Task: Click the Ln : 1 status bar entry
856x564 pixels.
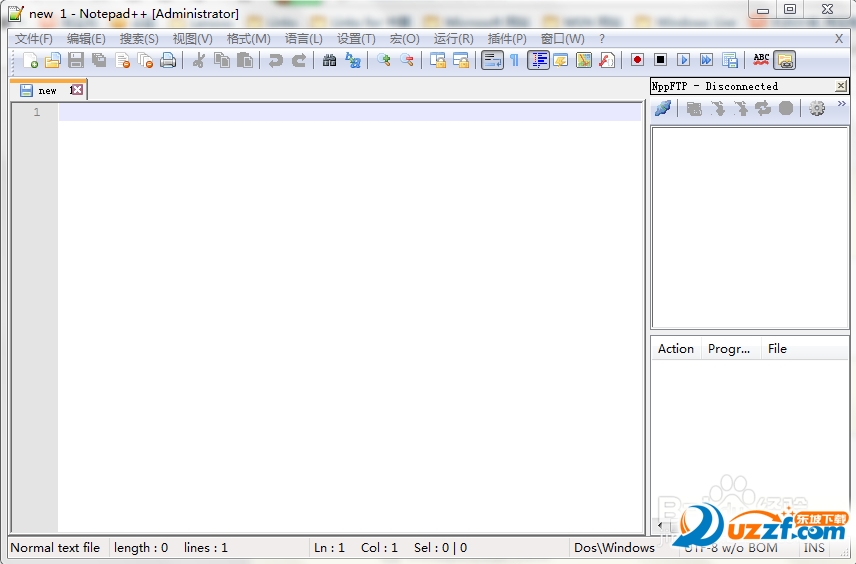Action: coord(329,548)
